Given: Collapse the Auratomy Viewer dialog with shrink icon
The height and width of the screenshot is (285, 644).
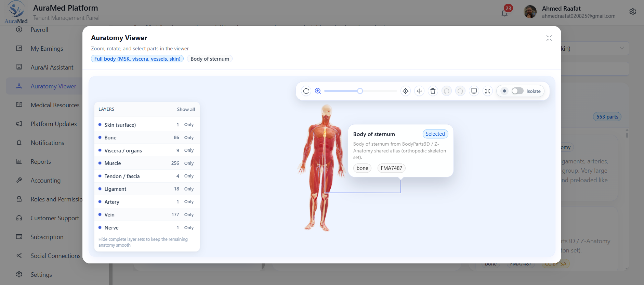Looking at the screenshot, I should pos(549,38).
